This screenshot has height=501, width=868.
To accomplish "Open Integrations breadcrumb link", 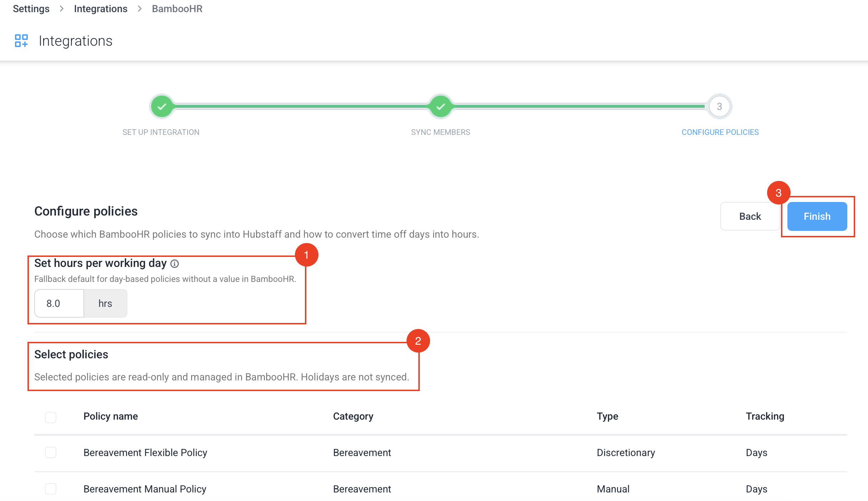I will pos(101,9).
